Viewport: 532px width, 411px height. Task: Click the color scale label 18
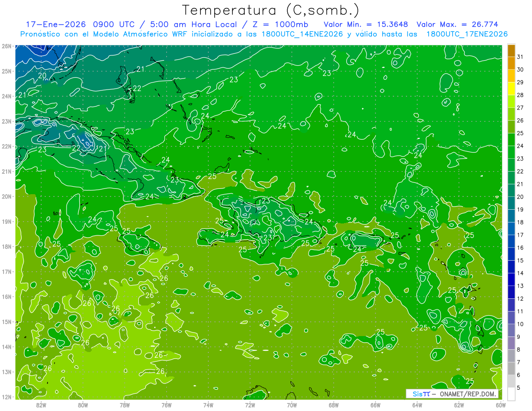point(520,223)
